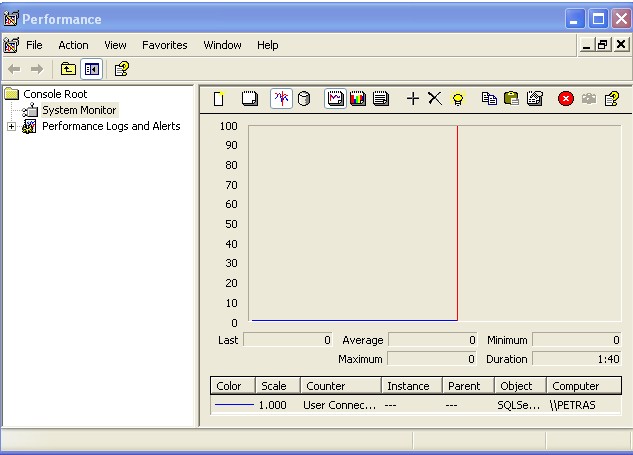633x455 pixels.
Task: Open the Action menu
Action: [x=73, y=45]
